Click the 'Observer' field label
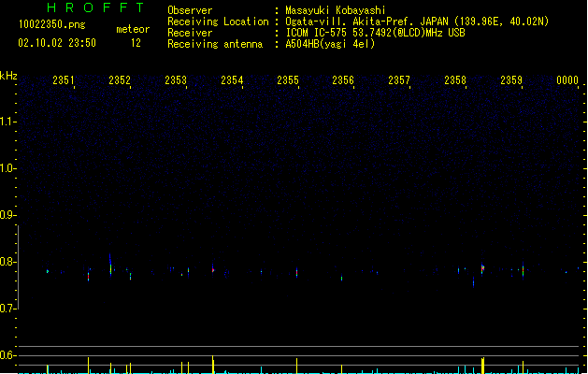The height and width of the screenshot is (374, 588). (x=190, y=10)
